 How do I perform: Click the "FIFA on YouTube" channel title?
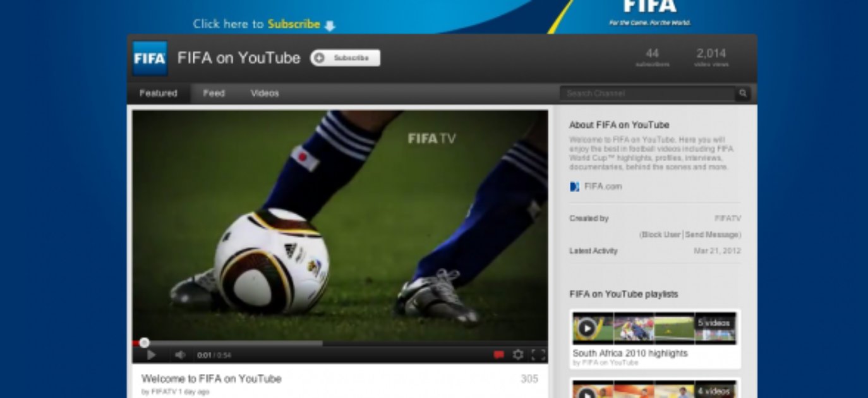click(x=239, y=58)
